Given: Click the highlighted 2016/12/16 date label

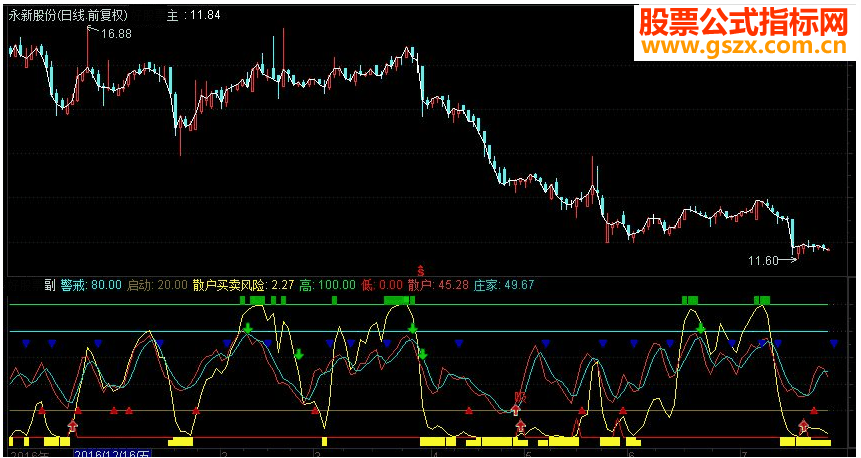Looking at the screenshot, I should (x=112, y=454).
